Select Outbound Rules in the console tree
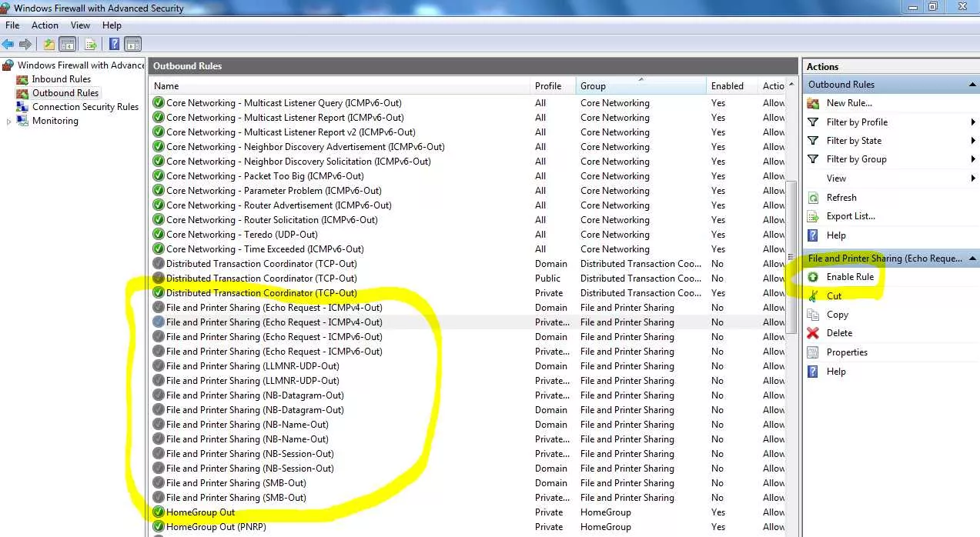The image size is (980, 537). click(65, 93)
